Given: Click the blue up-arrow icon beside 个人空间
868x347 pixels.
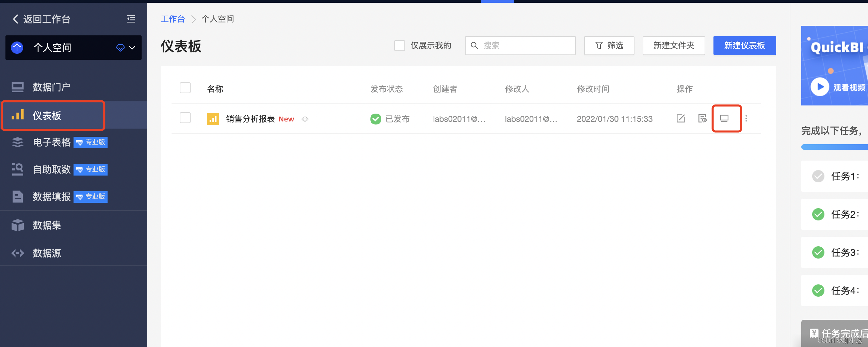Looking at the screenshot, I should coord(17,48).
